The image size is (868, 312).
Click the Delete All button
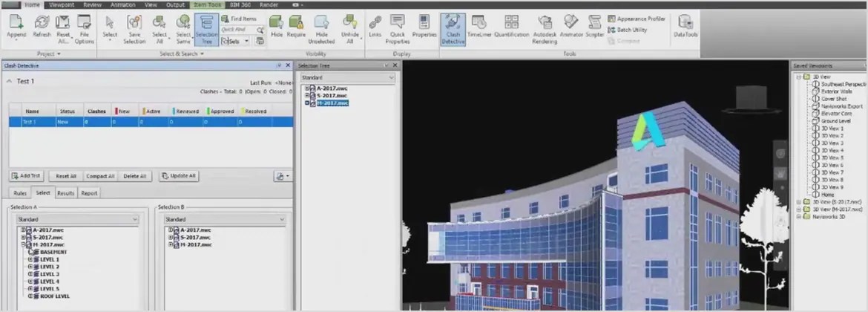pyautogui.click(x=134, y=176)
